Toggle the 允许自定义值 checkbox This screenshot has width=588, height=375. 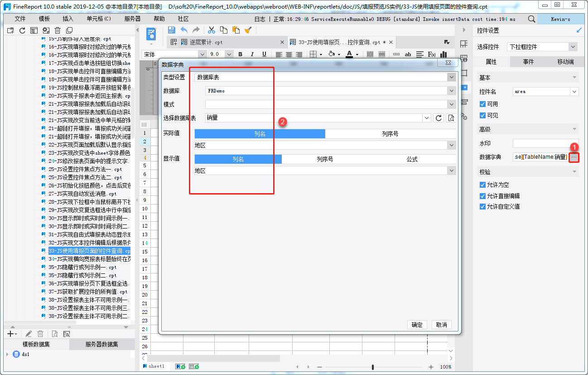(x=482, y=207)
